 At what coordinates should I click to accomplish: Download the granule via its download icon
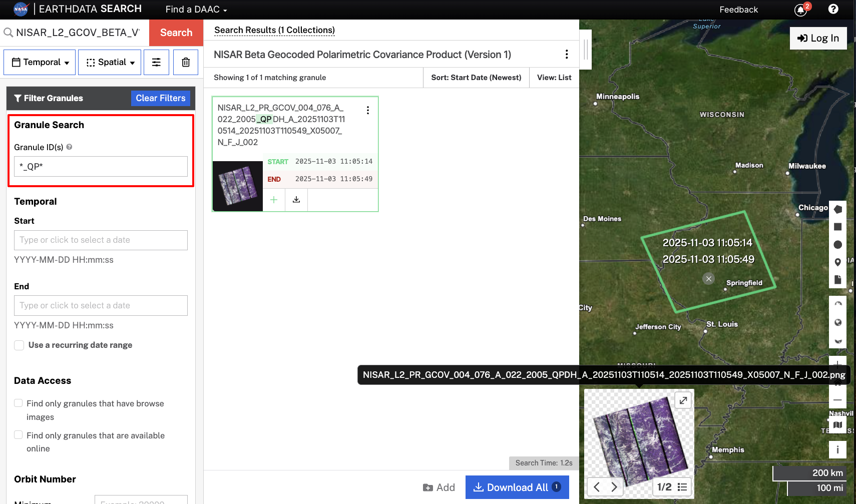click(296, 199)
